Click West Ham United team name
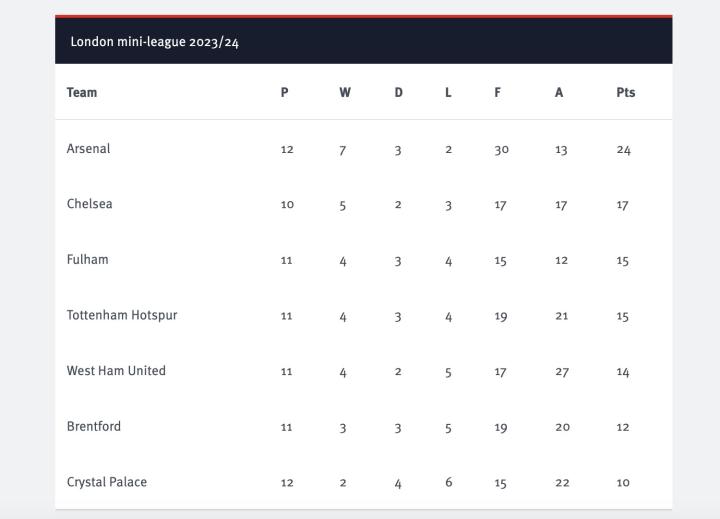 (x=116, y=370)
